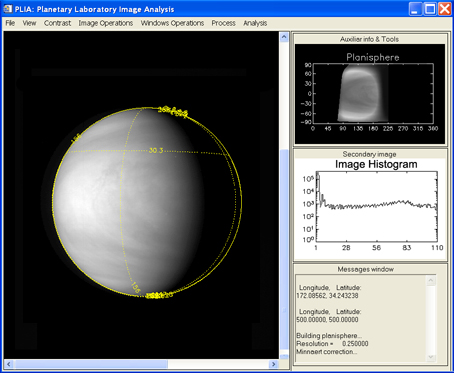Click the Messages window scroll up arrow
Image resolution: width=454 pixels, height=373 pixels.
[431, 280]
